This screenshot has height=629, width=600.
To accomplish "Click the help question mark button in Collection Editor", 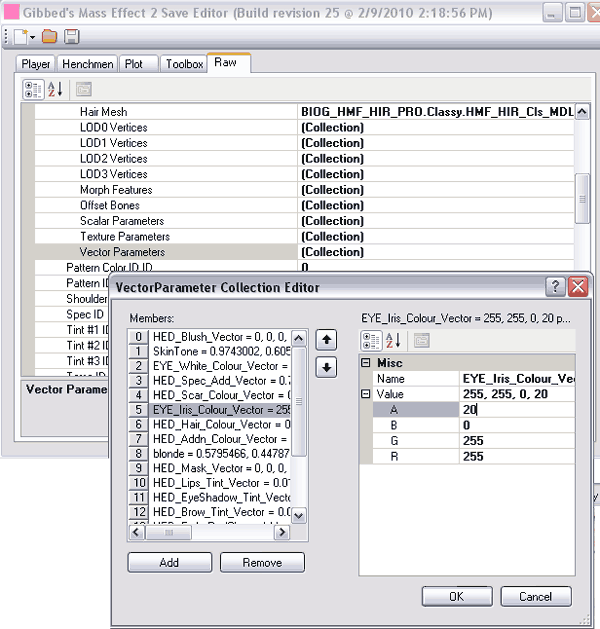I will (555, 287).
